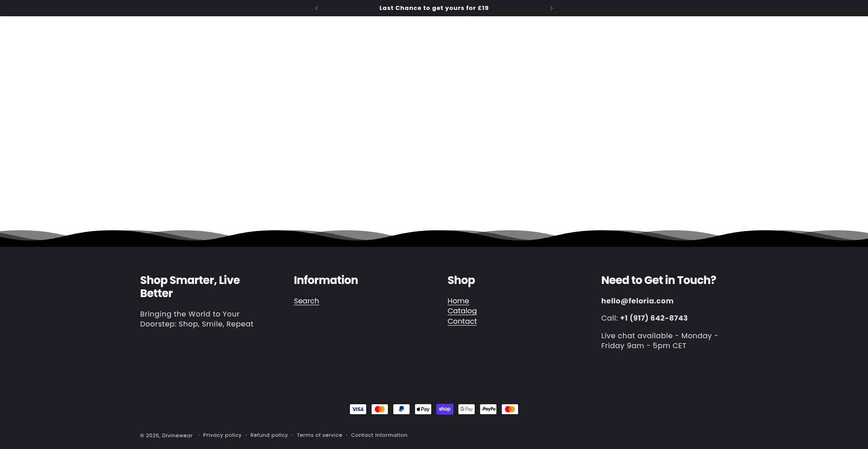Open the Contact information policy link

[x=379, y=435]
